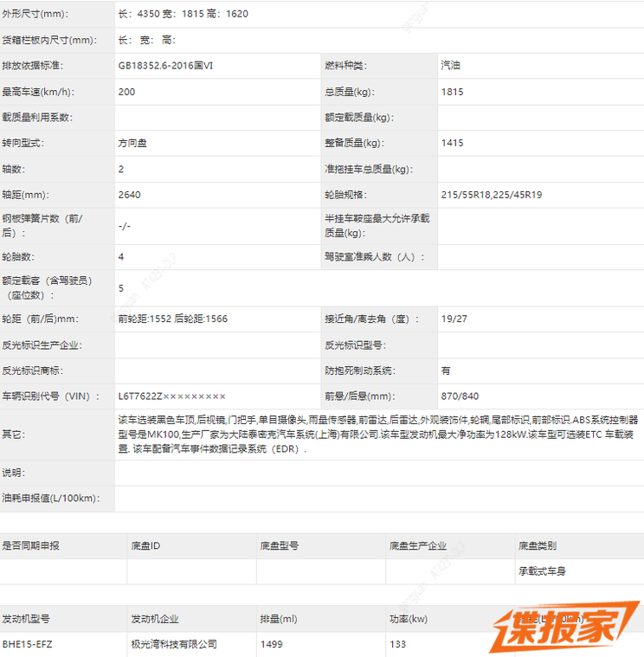Click the 车辆识别代号(VIN) label
Screen dimensions: 644x657
click(x=51, y=396)
